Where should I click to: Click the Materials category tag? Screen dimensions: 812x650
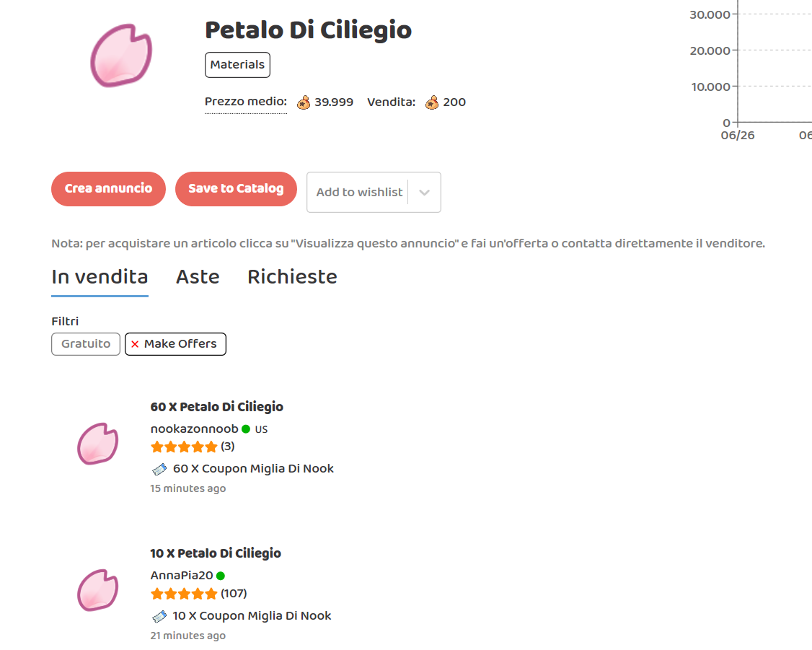coord(237,65)
